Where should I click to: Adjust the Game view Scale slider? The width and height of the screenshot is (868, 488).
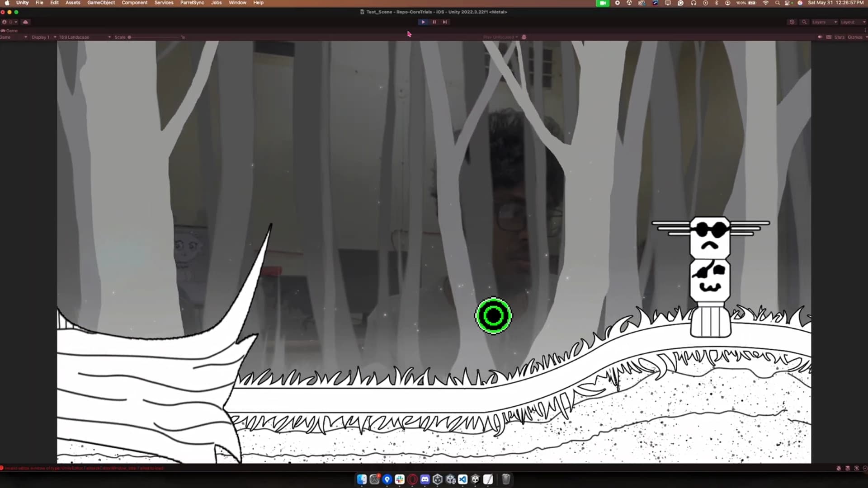(x=129, y=38)
